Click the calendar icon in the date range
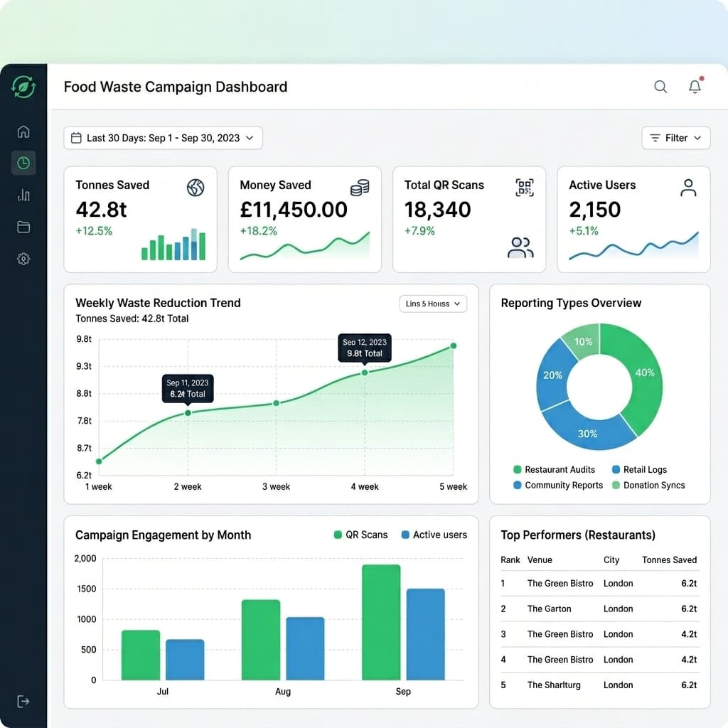 (76, 138)
